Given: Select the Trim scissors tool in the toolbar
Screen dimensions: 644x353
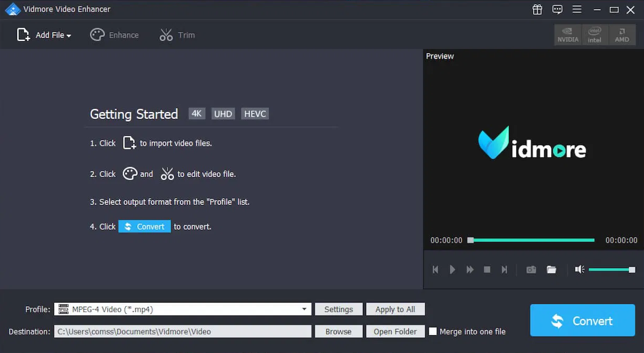Looking at the screenshot, I should (177, 35).
